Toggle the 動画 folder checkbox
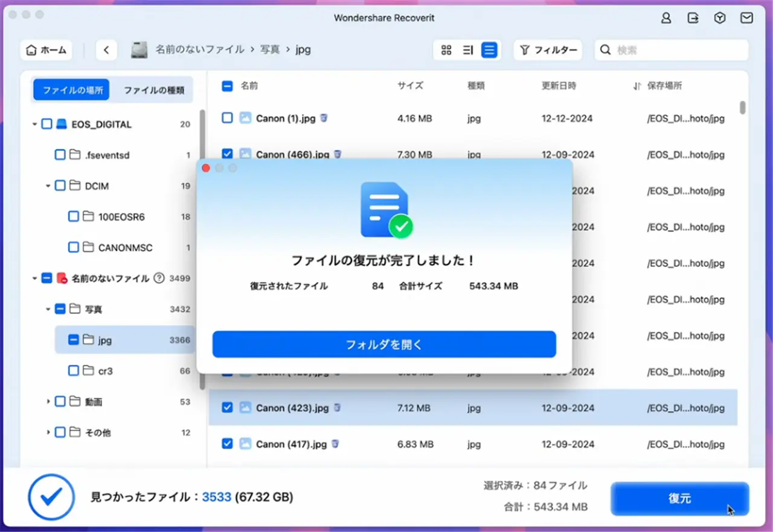773x532 pixels. (x=60, y=402)
